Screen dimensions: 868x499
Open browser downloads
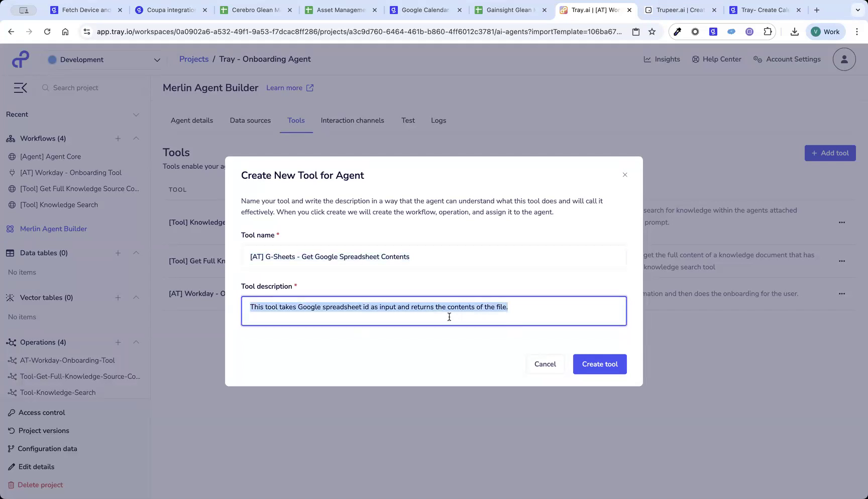(795, 31)
